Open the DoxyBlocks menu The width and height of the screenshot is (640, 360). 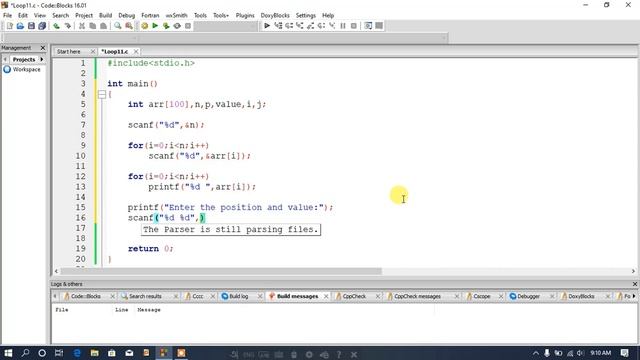[x=275, y=15]
